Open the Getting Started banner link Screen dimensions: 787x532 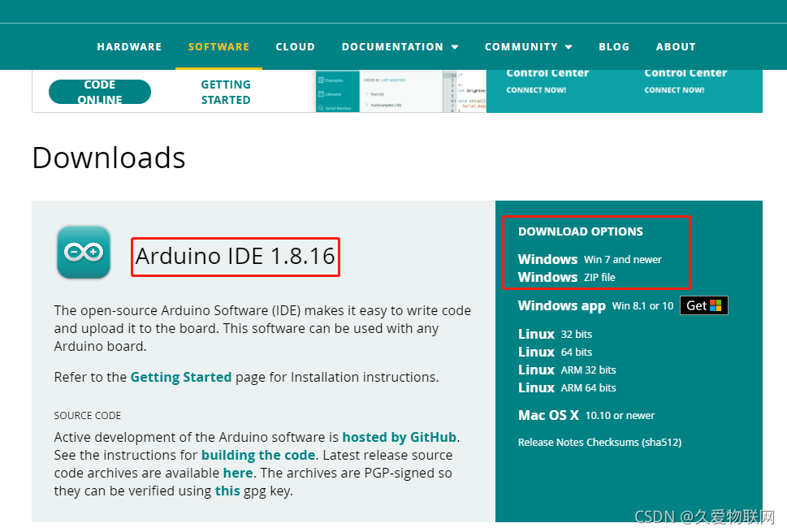[x=226, y=92]
